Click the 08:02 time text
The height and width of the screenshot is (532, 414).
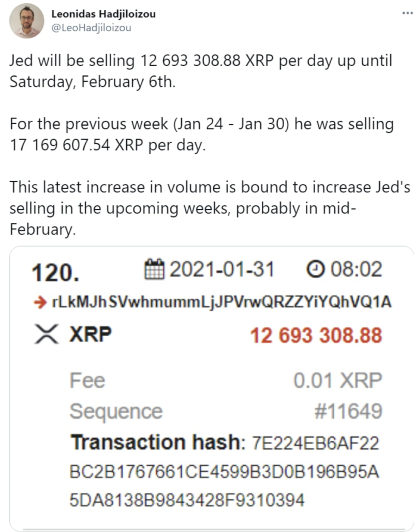(x=357, y=269)
